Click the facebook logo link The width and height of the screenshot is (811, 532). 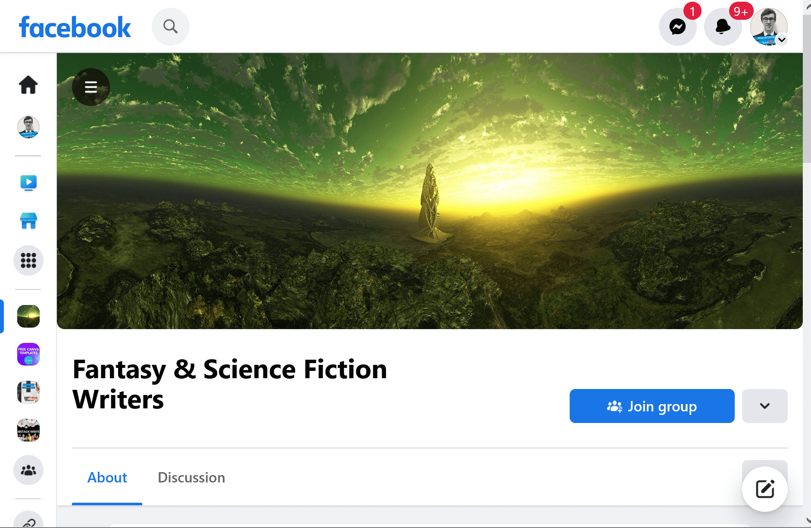[75, 28]
